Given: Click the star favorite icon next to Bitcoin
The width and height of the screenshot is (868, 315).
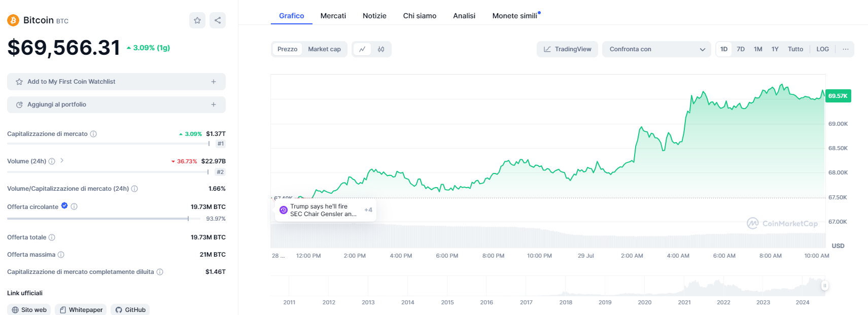Looking at the screenshot, I should click(x=197, y=20).
